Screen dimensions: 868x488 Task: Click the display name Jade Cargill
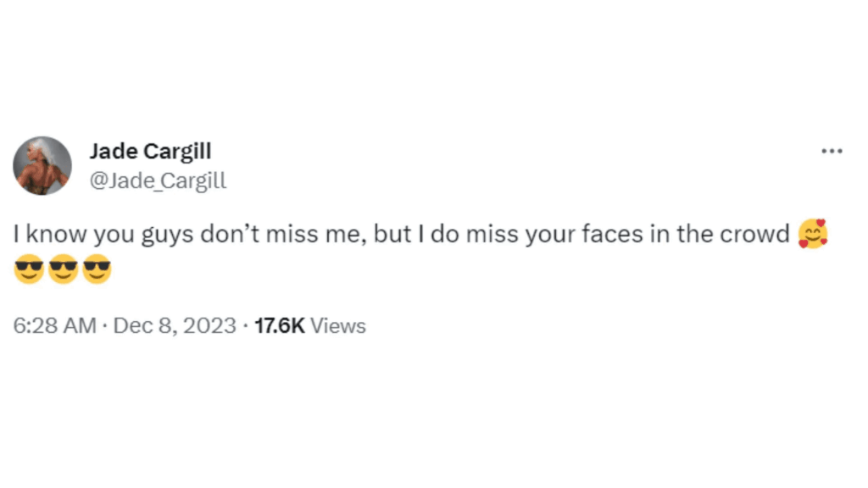tap(150, 152)
